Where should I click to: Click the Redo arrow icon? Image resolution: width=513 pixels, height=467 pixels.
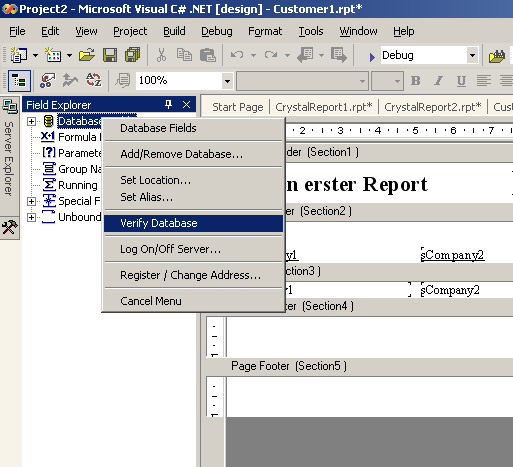click(x=271, y=54)
